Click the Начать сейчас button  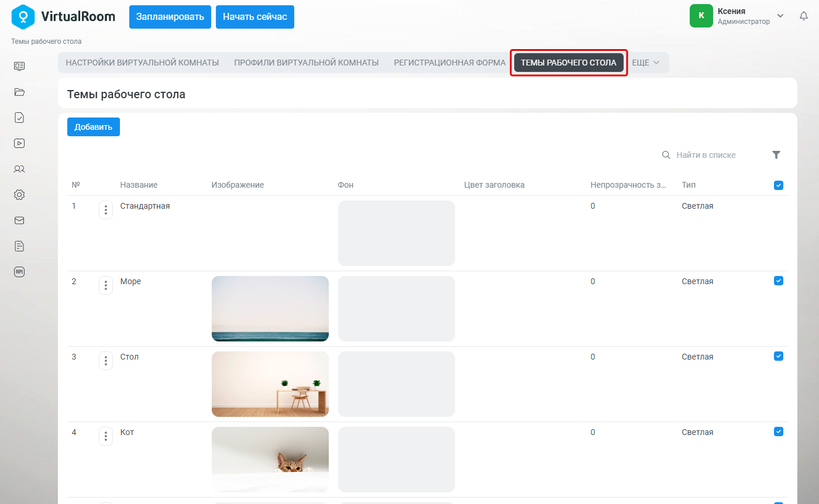click(255, 17)
